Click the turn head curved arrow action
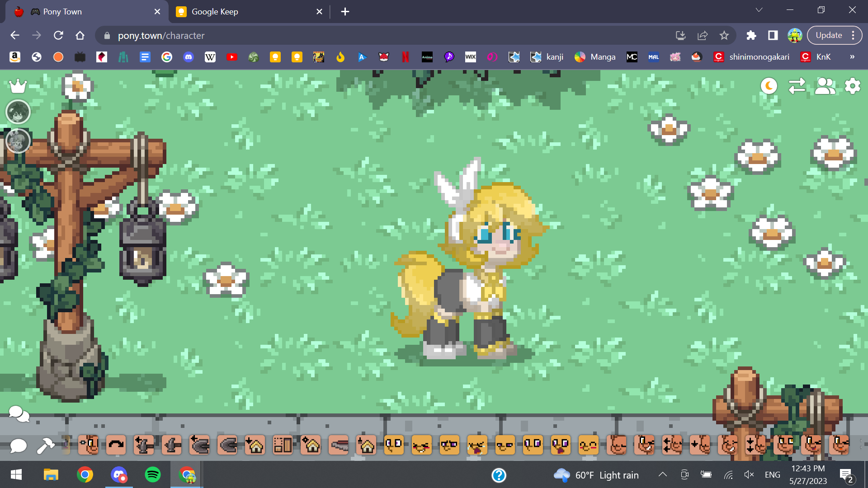This screenshot has width=868, height=488. (116, 446)
